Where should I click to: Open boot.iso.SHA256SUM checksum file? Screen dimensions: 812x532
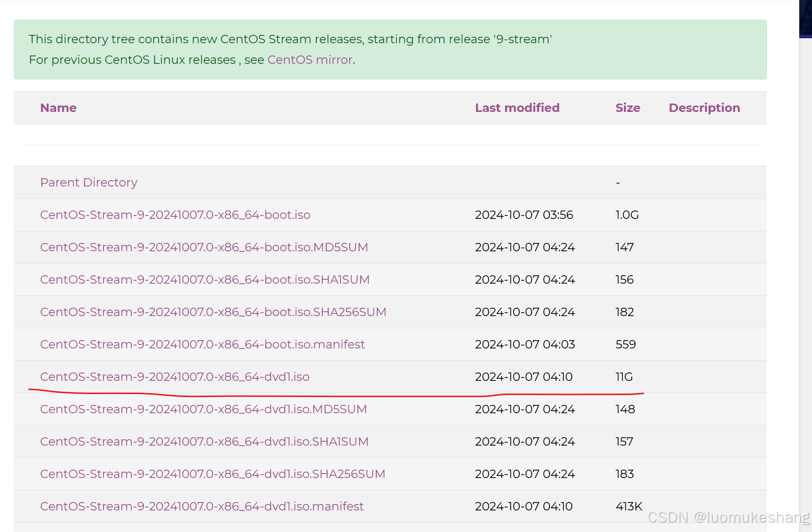(x=213, y=312)
